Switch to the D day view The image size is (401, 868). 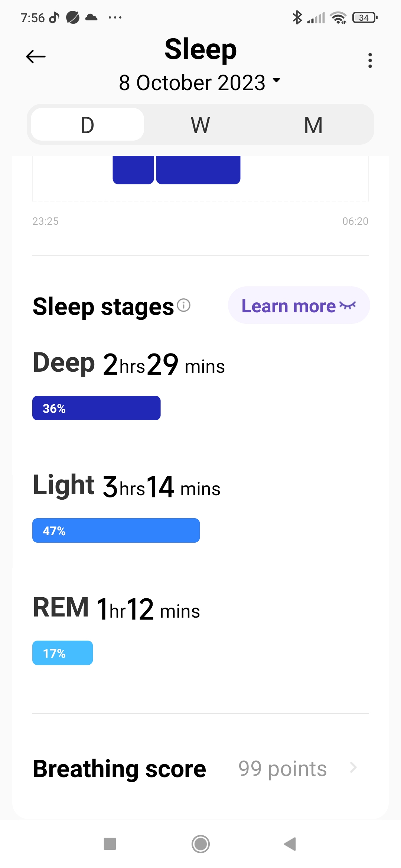[x=88, y=125]
